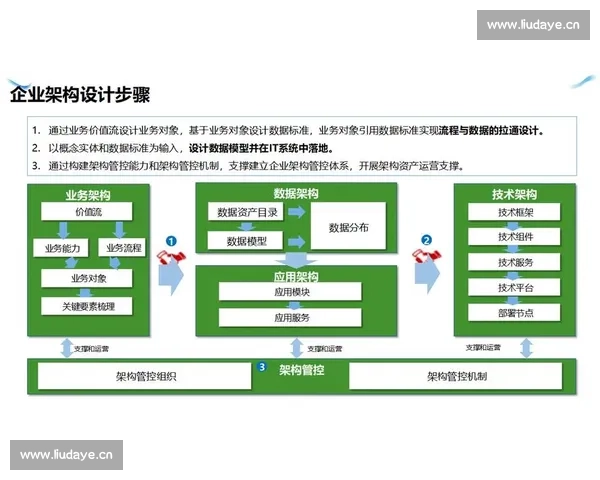Click 支撑和运营 label under 业务架构

(x=91, y=349)
